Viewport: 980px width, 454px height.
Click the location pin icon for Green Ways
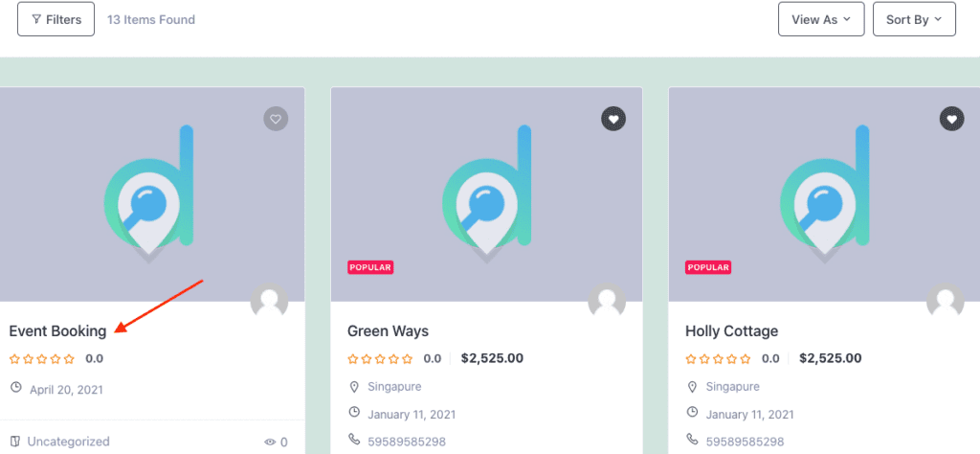354,387
